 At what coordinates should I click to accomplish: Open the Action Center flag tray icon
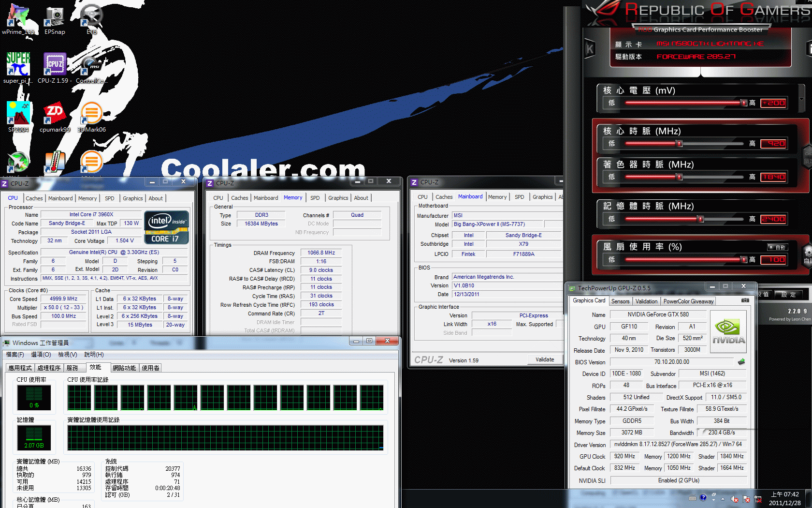click(746, 499)
